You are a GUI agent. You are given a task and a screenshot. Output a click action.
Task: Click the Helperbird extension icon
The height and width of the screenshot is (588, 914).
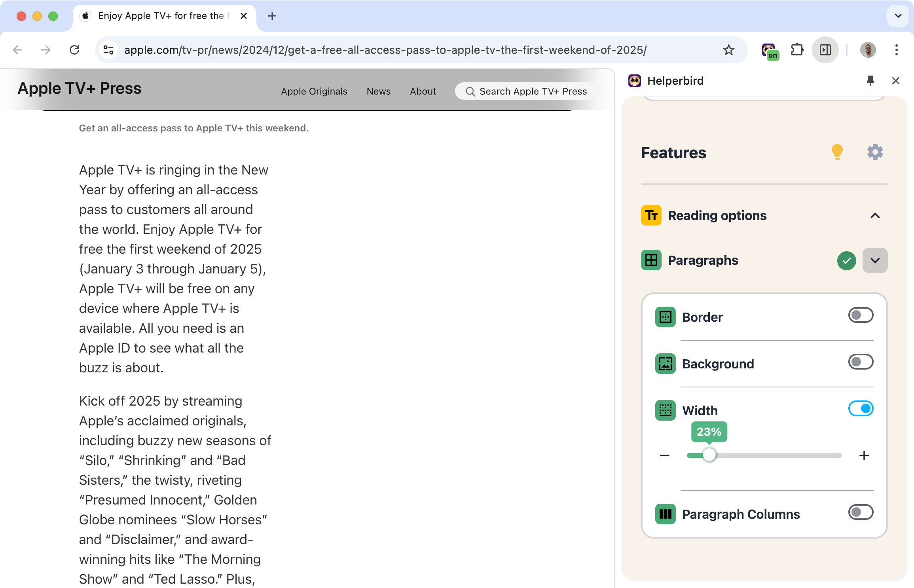[x=770, y=50]
